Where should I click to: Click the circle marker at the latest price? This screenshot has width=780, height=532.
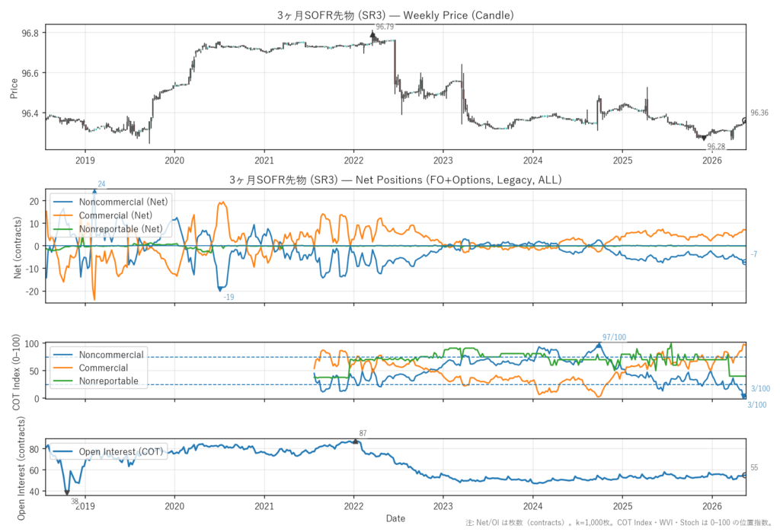point(745,120)
